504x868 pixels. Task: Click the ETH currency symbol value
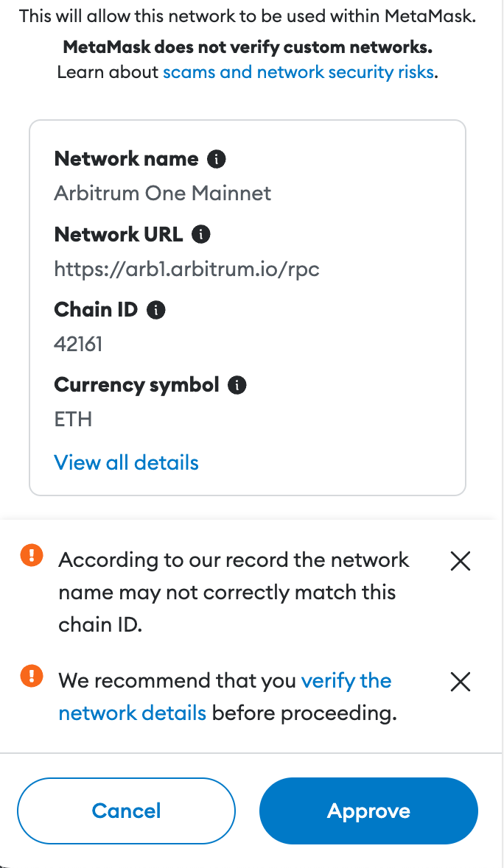pos(73,420)
